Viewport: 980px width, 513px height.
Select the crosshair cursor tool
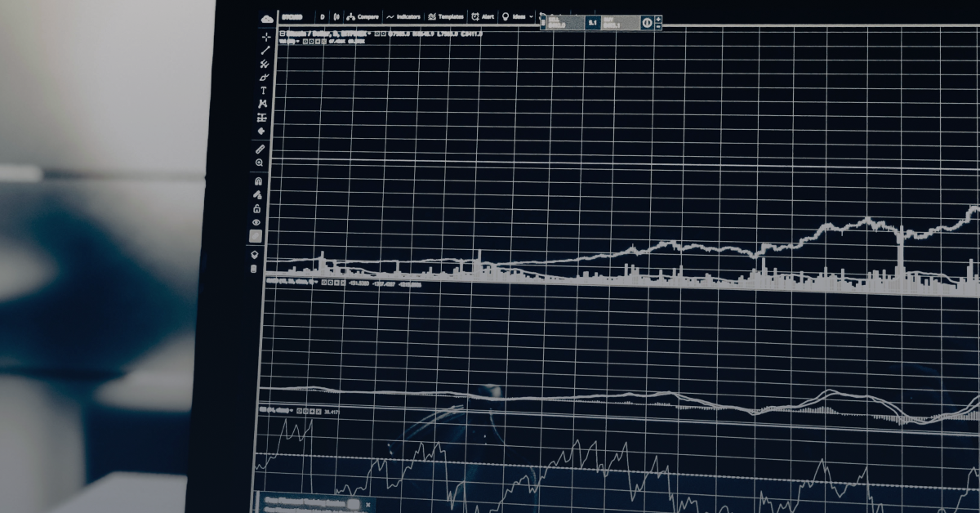(266, 37)
